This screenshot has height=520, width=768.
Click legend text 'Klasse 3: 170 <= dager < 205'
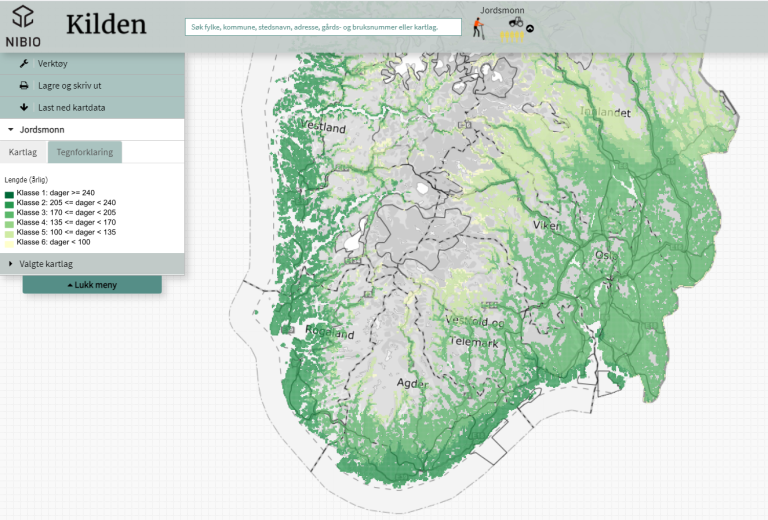click(66, 213)
